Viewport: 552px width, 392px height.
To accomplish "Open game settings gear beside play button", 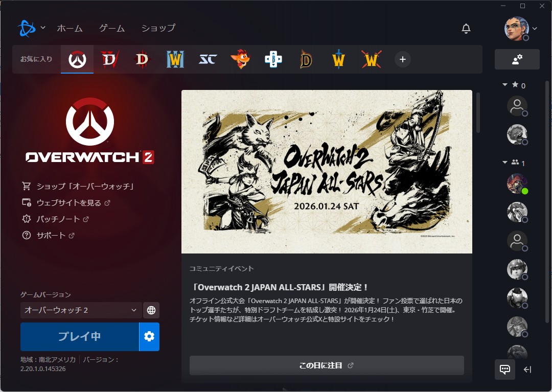I will [149, 336].
